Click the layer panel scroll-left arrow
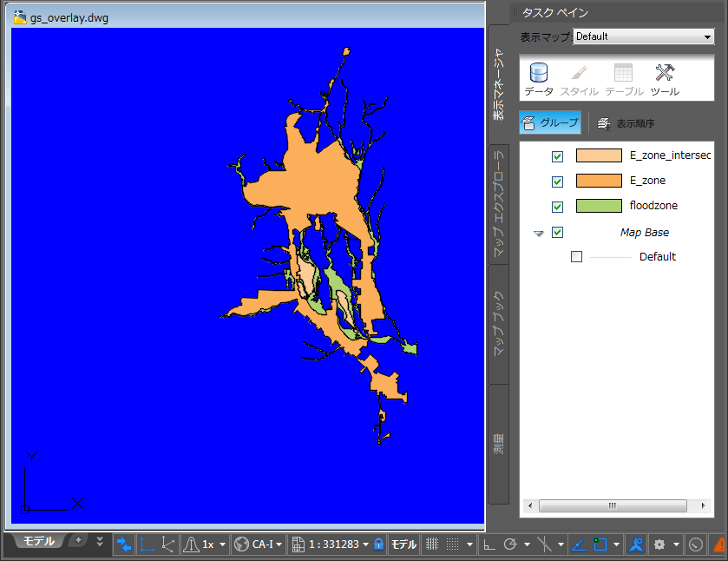This screenshot has height=561, width=728. pos(530,505)
